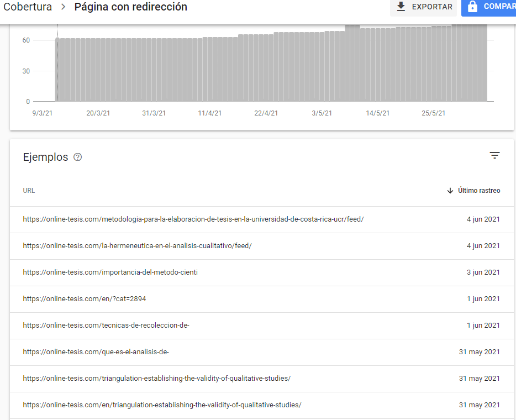Select the tecnicas-de-recoleccion-de- URL row
516x420 pixels.
coord(262,326)
